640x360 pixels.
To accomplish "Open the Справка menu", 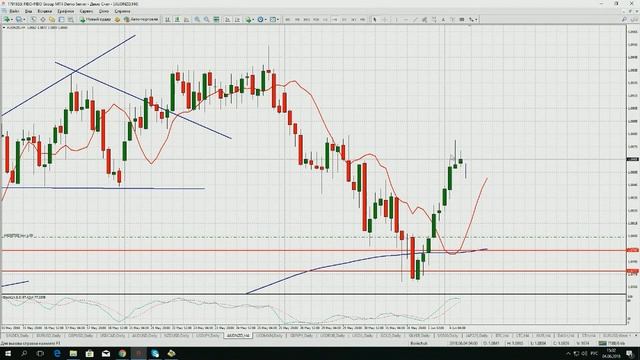I will (122, 11).
